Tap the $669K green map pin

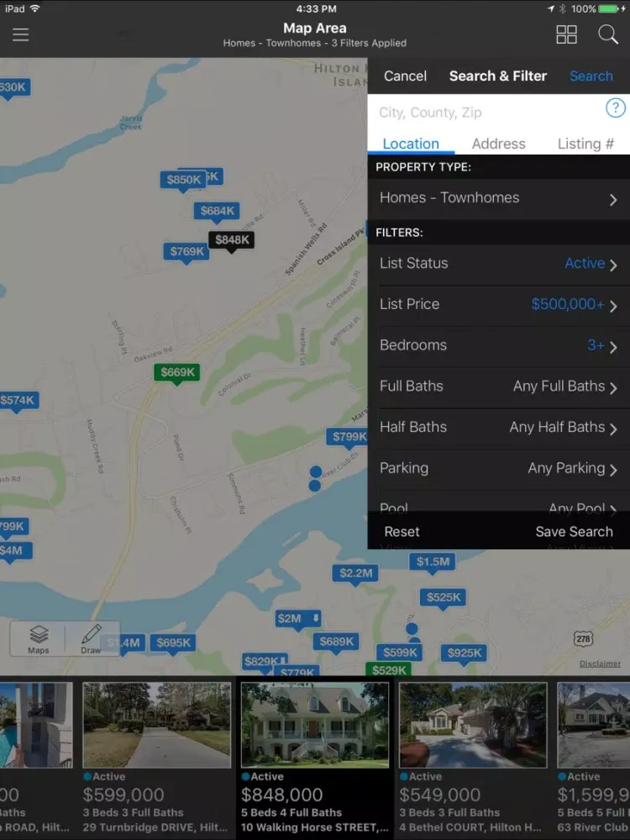[176, 372]
